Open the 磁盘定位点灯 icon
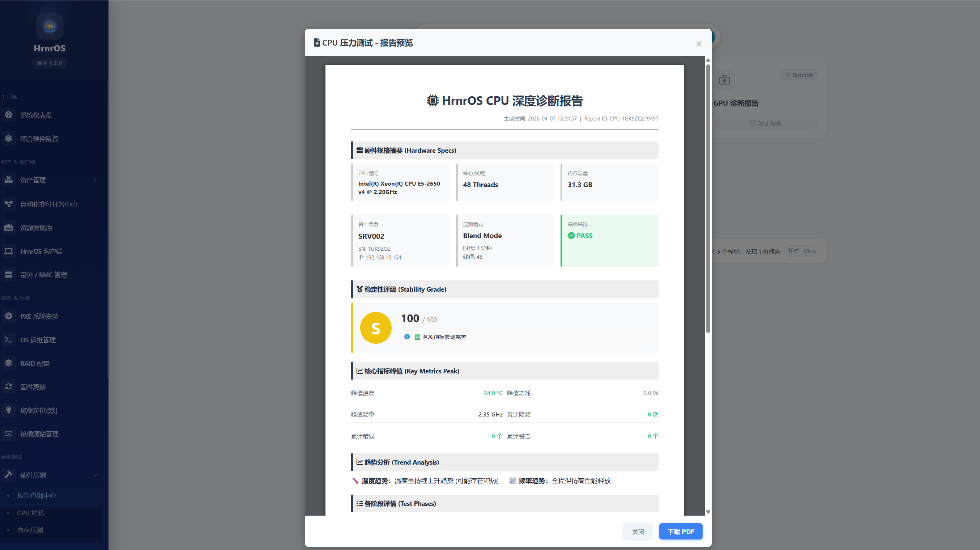The height and width of the screenshot is (550, 980). point(9,410)
